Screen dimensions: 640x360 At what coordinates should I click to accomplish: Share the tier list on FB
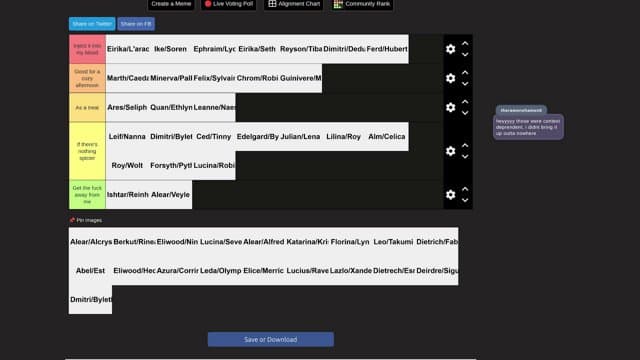(x=136, y=24)
